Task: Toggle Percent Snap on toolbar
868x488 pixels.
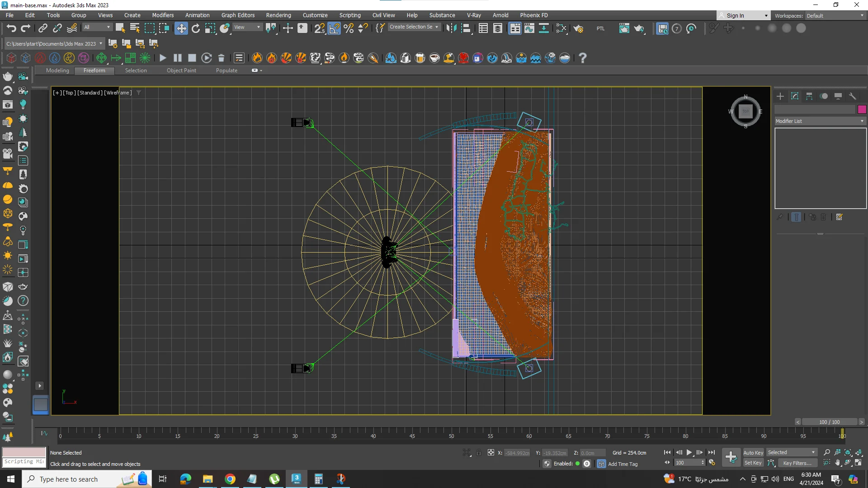Action: click(349, 28)
